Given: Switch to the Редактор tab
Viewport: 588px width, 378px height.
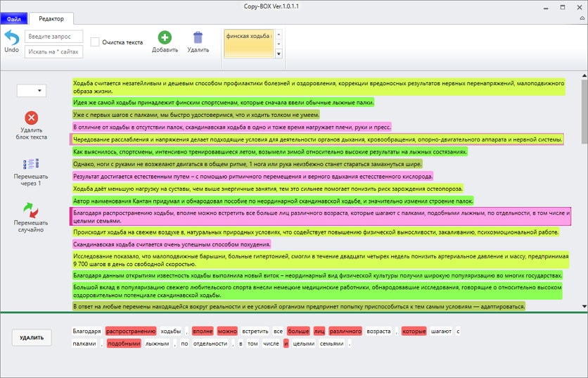Looking at the screenshot, I should [x=51, y=18].
